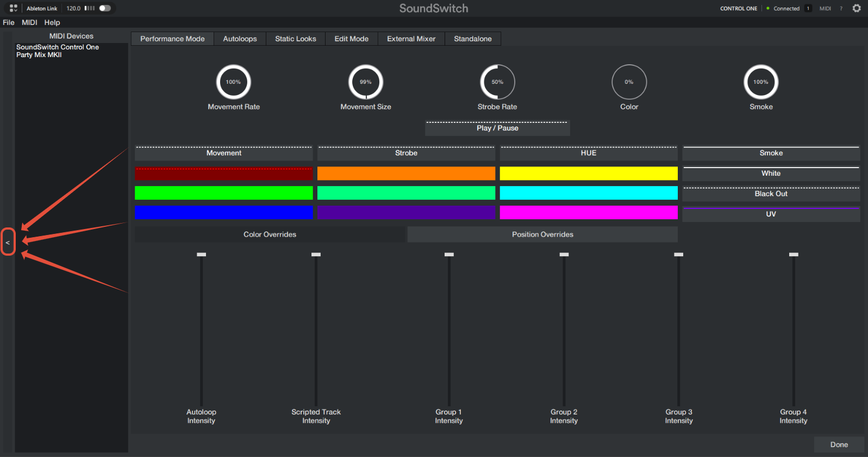Click the Group 1 Intensity fader handle
This screenshot has height=457, width=868.
tap(449, 255)
